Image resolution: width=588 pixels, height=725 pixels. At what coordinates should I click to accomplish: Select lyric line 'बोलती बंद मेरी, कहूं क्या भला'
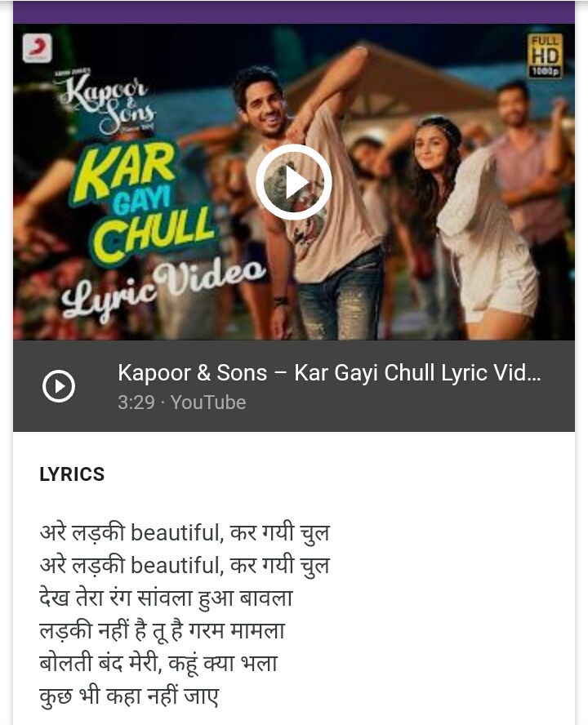(x=158, y=664)
